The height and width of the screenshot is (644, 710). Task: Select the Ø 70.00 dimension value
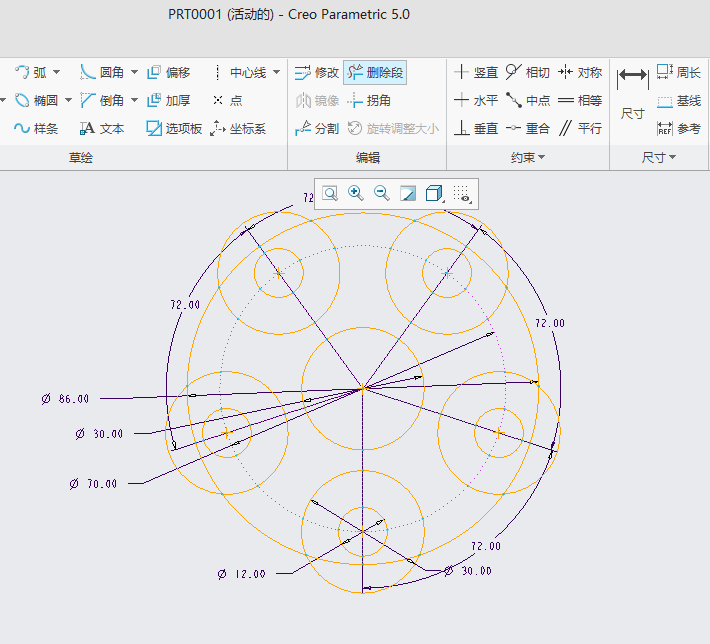93,484
